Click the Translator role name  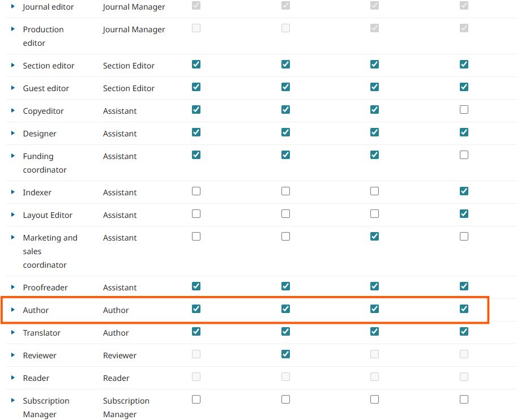41,333
